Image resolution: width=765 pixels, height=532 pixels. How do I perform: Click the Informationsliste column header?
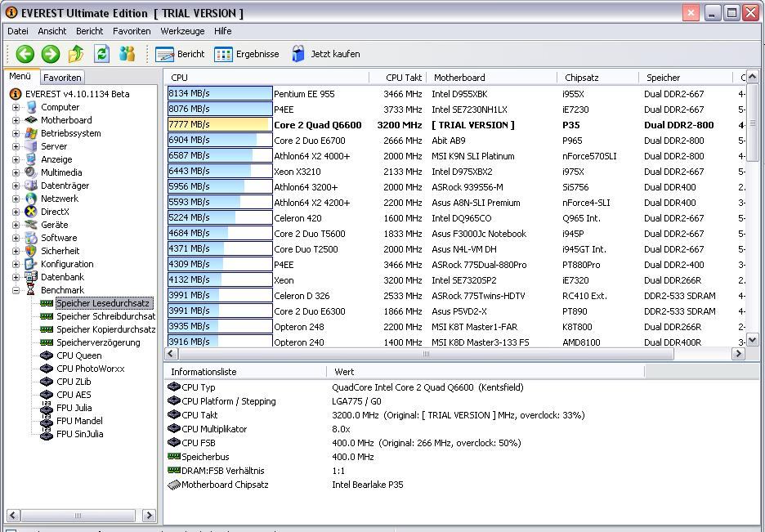245,372
